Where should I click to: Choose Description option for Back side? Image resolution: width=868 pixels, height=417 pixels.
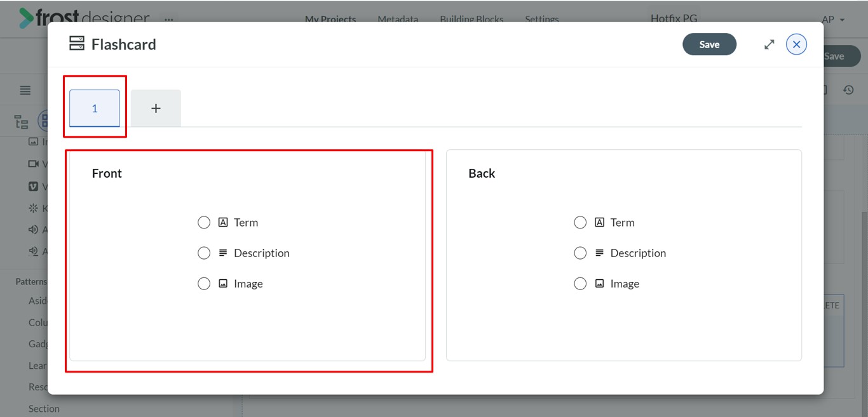pos(580,253)
